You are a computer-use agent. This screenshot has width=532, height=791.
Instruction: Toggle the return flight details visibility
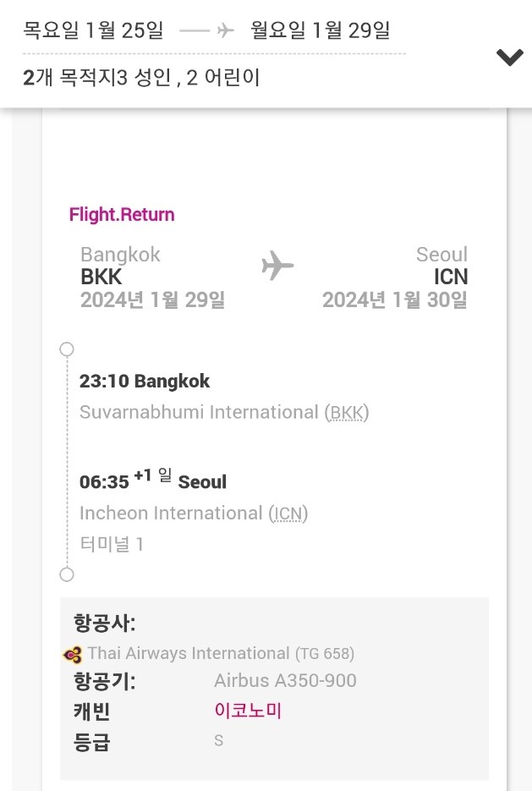[510, 58]
